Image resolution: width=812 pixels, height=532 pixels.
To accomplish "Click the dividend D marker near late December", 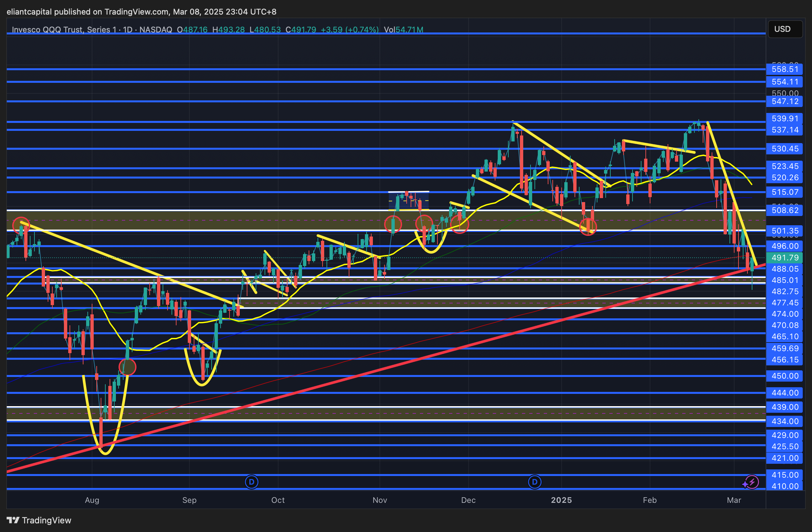I will [534, 482].
